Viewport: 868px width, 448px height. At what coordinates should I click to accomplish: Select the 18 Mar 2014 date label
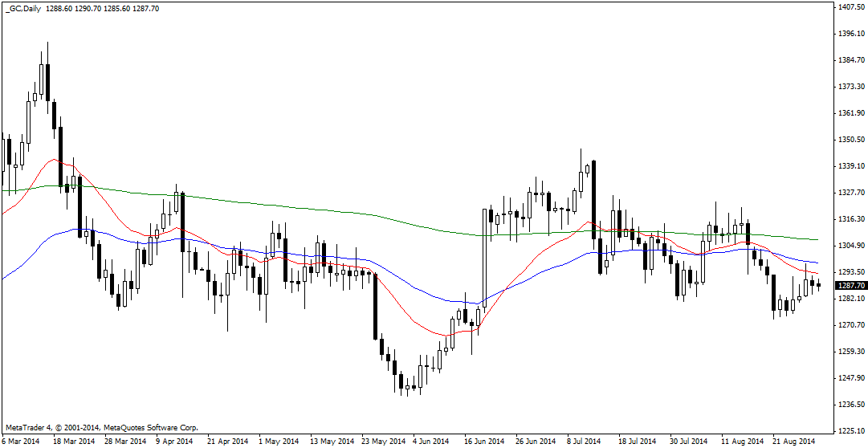pyautogui.click(x=74, y=442)
